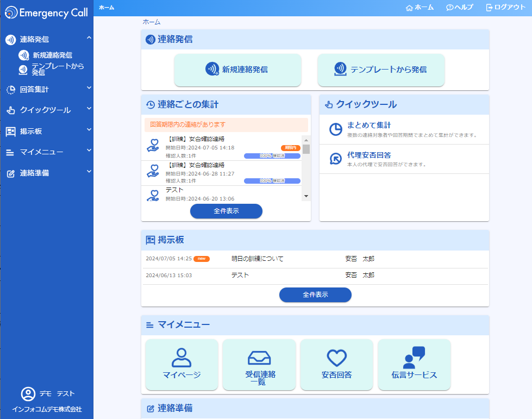
Task: Expand the 回答集計 sidebar menu
Action: [89, 88]
